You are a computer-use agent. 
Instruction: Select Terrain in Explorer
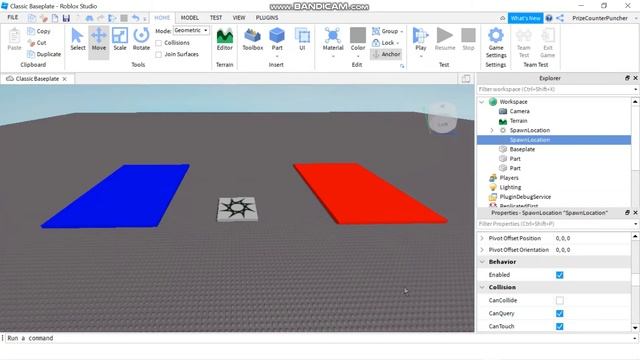click(x=518, y=121)
